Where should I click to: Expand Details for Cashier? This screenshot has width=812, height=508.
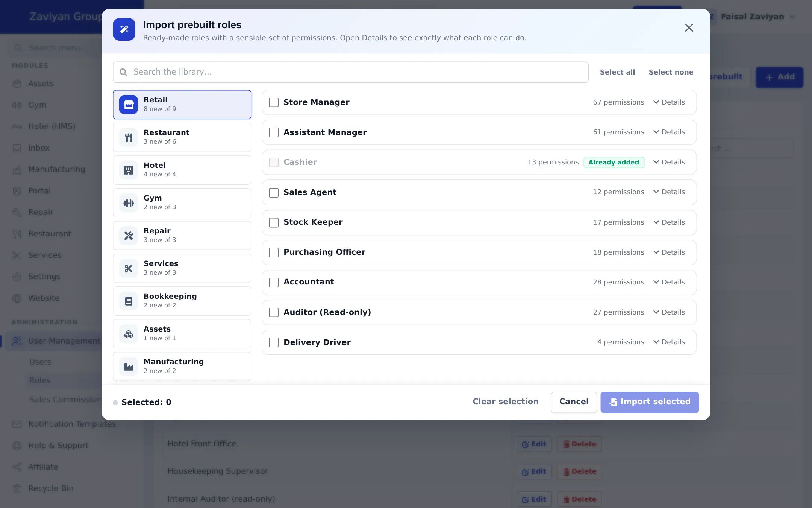[x=669, y=162]
